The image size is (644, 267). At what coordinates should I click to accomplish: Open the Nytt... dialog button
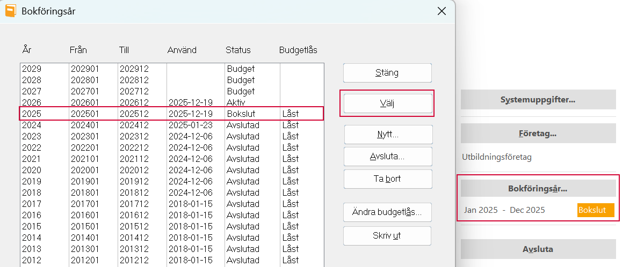pyautogui.click(x=387, y=135)
